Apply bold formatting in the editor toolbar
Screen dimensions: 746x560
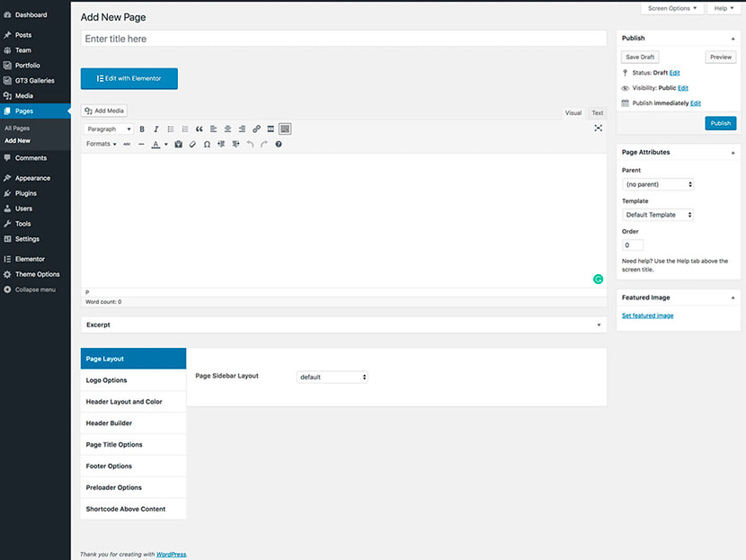point(142,129)
